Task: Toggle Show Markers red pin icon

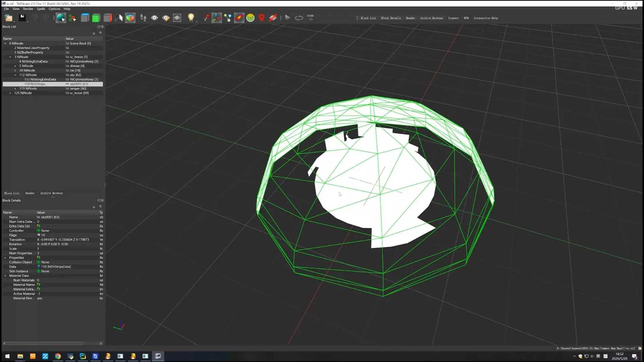Action: pos(262,18)
